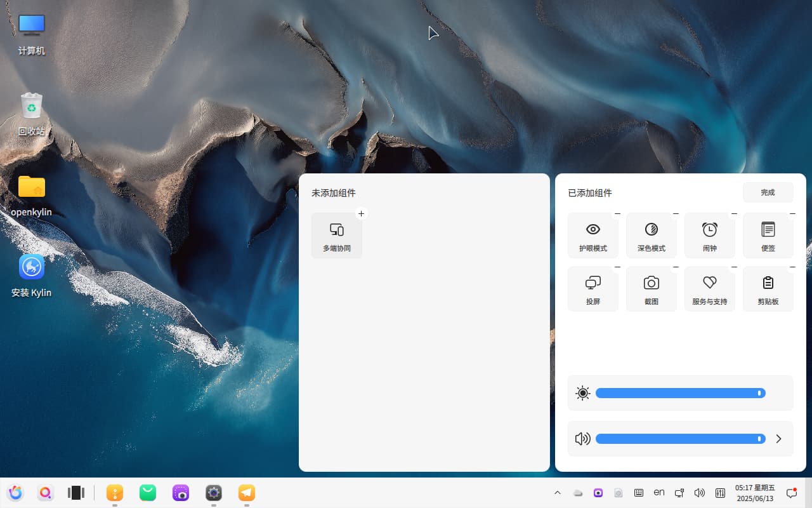The height and width of the screenshot is (508, 812).
Task: Add 多端协同 using its plus button
Action: tap(361, 213)
